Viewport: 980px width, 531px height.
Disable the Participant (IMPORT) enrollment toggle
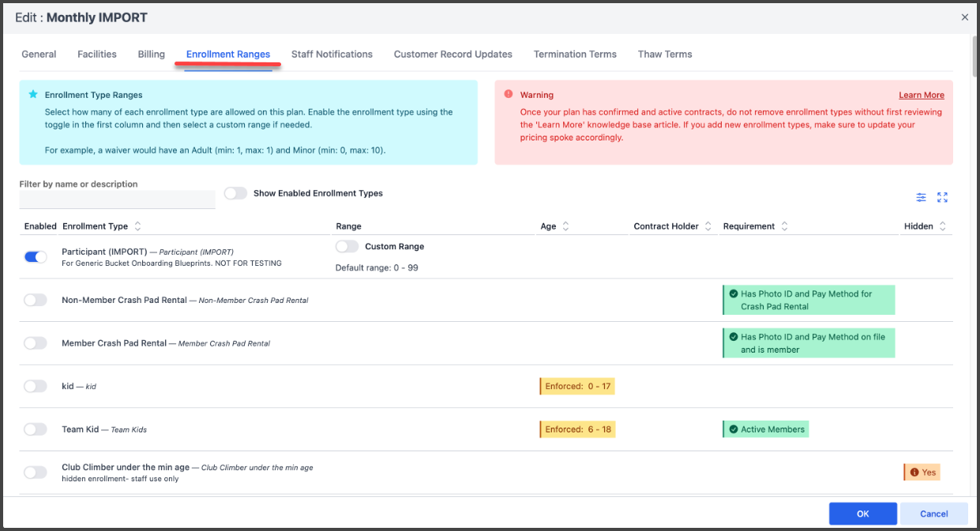pyautogui.click(x=36, y=256)
